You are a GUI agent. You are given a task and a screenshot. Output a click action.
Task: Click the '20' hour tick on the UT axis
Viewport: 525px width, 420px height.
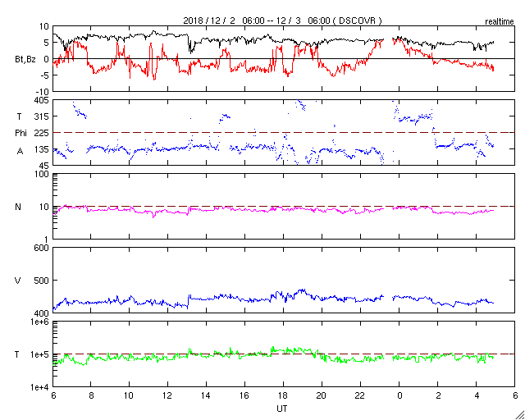(x=322, y=395)
